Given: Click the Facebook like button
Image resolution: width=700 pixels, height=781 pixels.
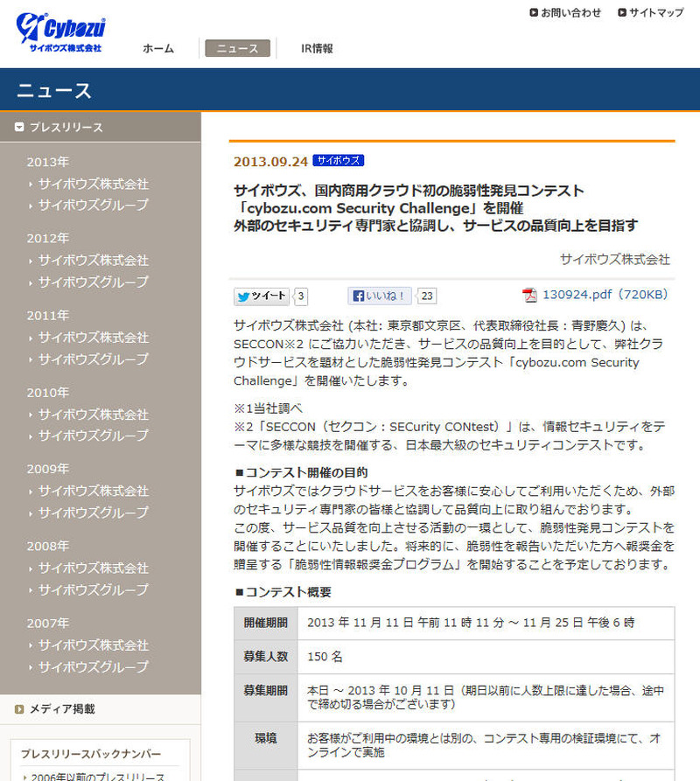Looking at the screenshot, I should 379,296.
